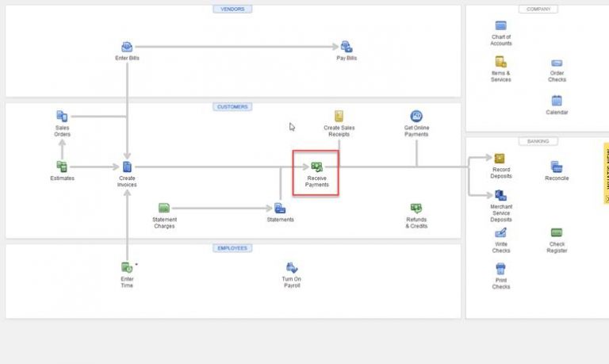Open the Chart of Accounts
609x364 pixels.
point(500,26)
